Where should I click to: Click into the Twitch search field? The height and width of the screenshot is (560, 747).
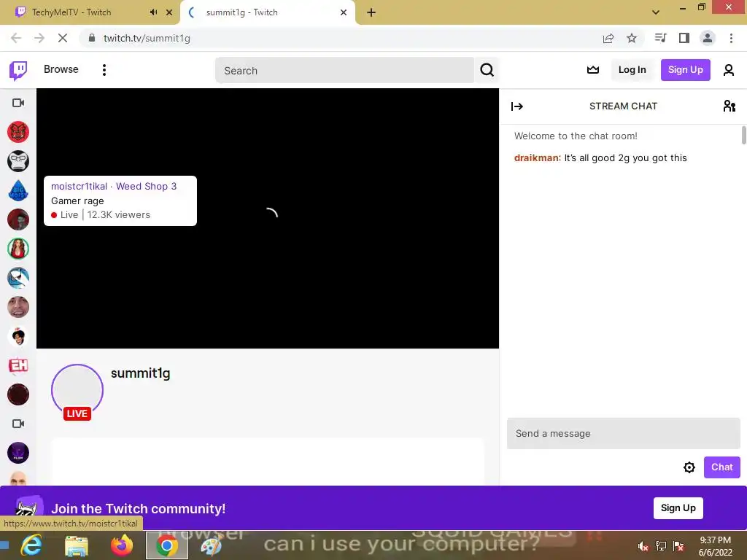(344, 71)
